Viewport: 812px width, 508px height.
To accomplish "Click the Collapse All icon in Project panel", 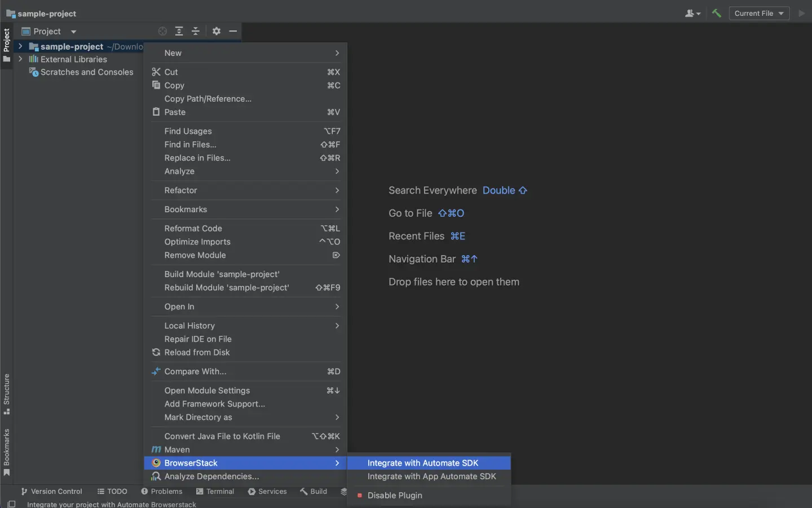I will pyautogui.click(x=196, y=31).
